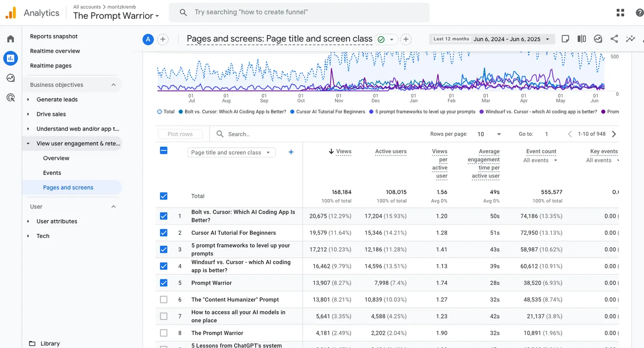Click the table search magnifier icon
644x348 pixels.
(220, 134)
